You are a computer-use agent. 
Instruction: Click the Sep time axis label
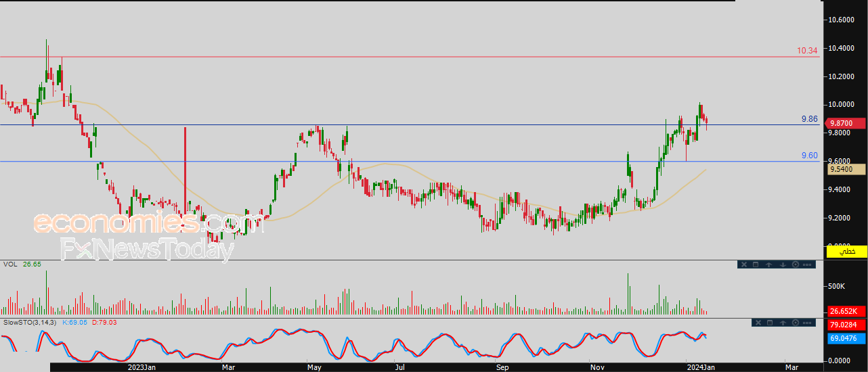pos(502,367)
